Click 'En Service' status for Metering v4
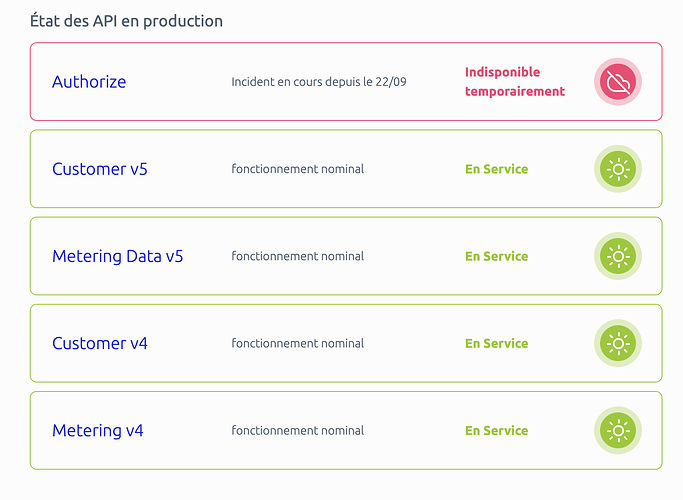Viewport: 683px width, 500px height. tap(496, 431)
